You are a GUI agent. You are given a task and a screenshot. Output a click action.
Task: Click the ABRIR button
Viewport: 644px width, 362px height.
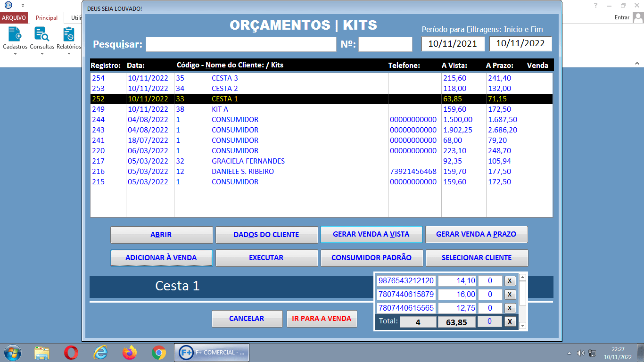[x=161, y=234]
